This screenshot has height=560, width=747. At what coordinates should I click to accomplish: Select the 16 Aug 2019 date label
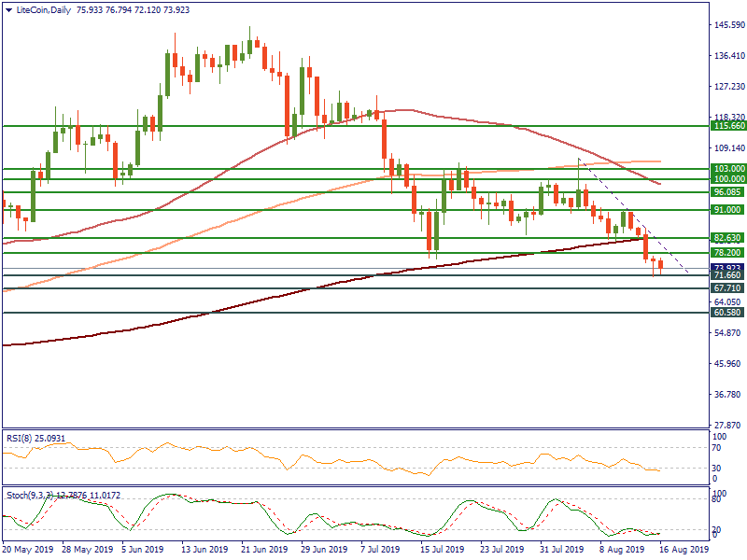[684, 550]
